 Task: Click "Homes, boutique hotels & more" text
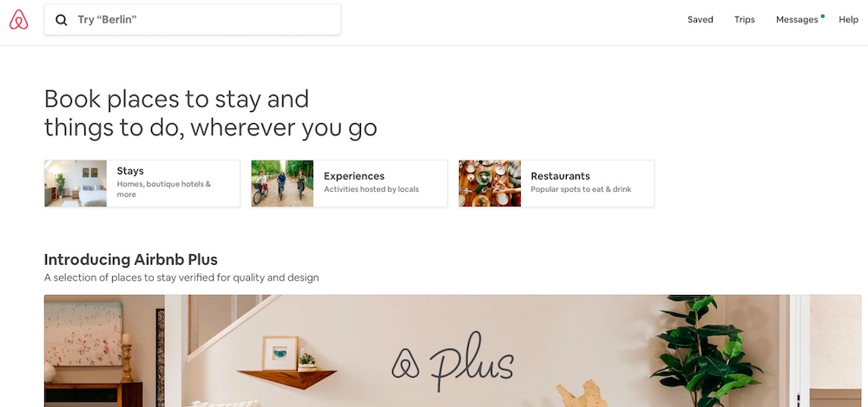click(164, 189)
